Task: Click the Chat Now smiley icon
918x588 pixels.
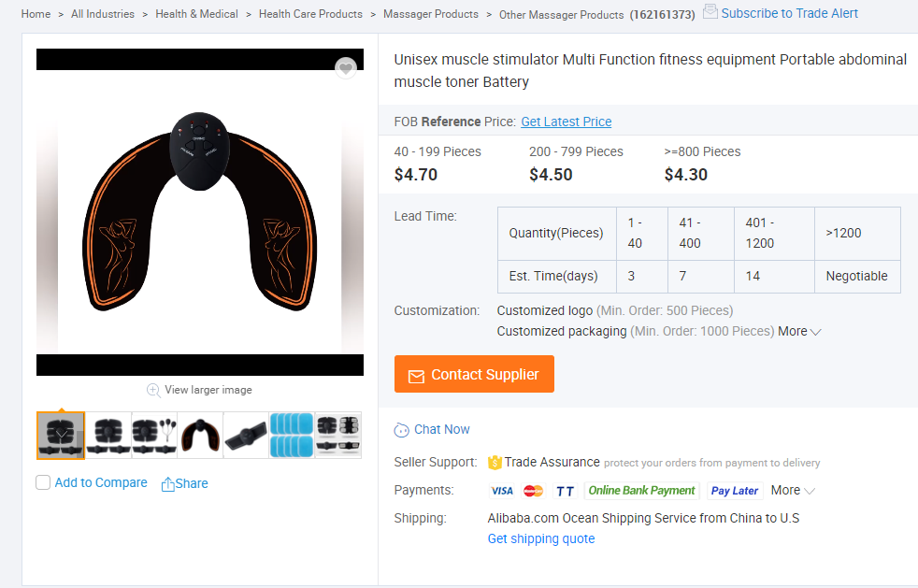Action: coord(402,430)
